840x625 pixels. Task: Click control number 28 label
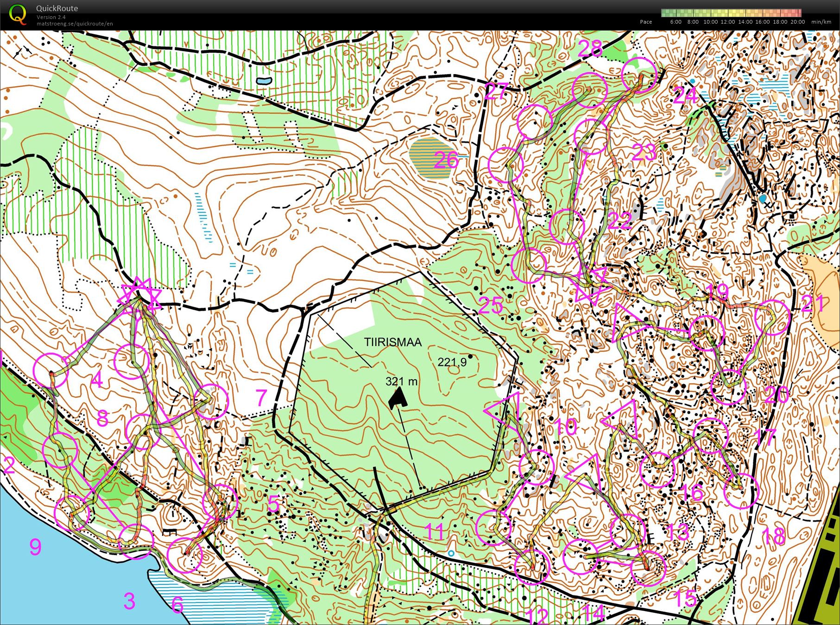[x=590, y=48]
